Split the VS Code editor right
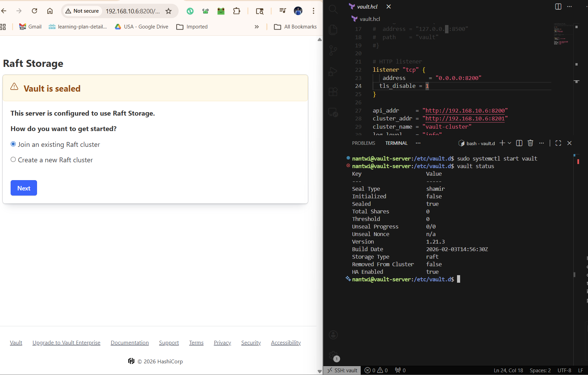Viewport: 588px width, 375px height. click(x=558, y=7)
